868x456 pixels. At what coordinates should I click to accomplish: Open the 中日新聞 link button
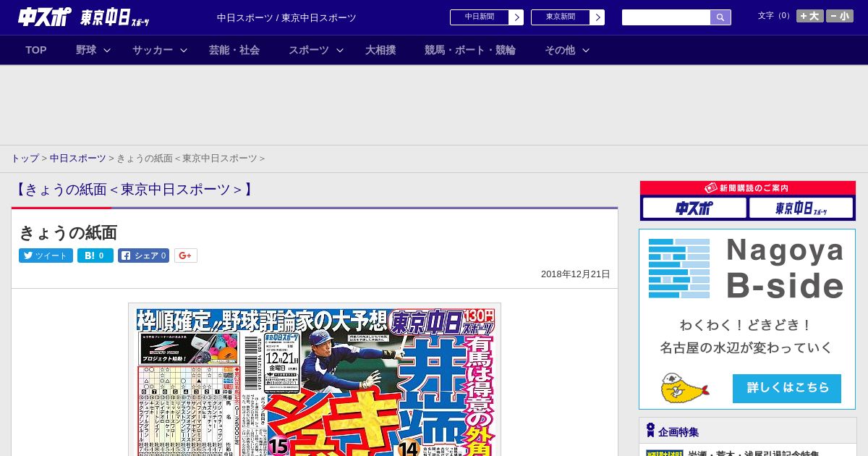pyautogui.click(x=479, y=17)
